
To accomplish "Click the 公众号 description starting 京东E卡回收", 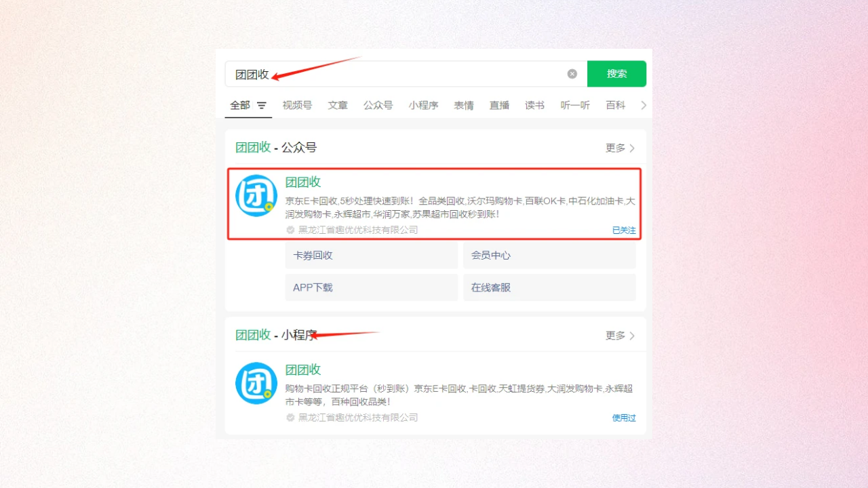I will 460,207.
